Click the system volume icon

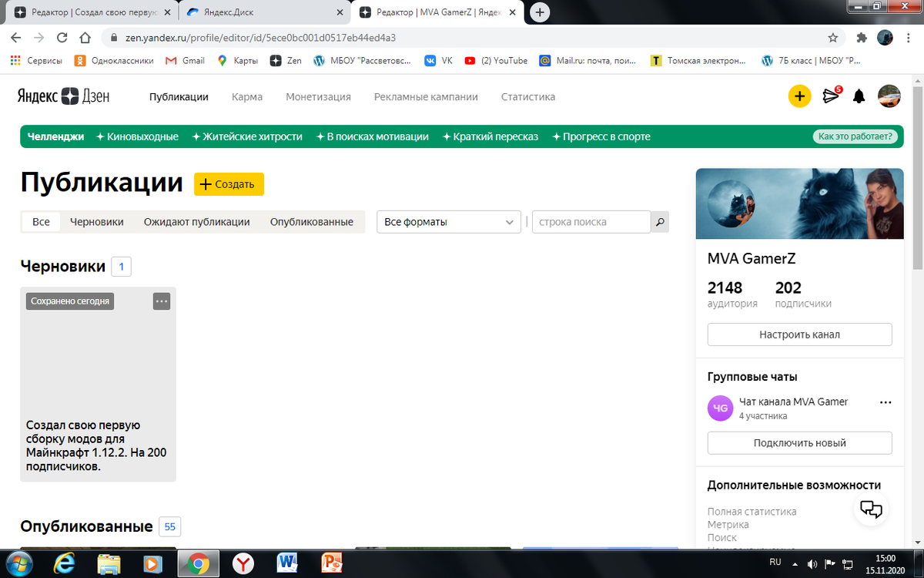point(812,563)
